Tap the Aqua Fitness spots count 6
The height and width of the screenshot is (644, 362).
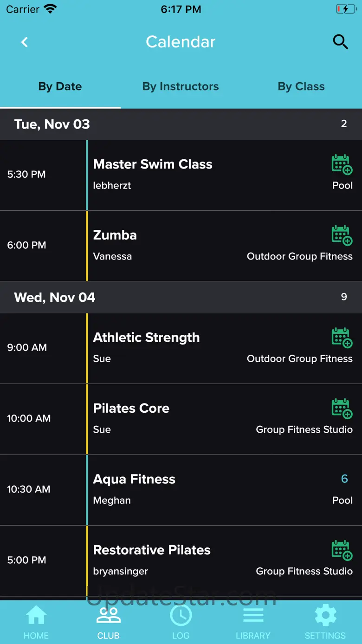click(x=344, y=479)
